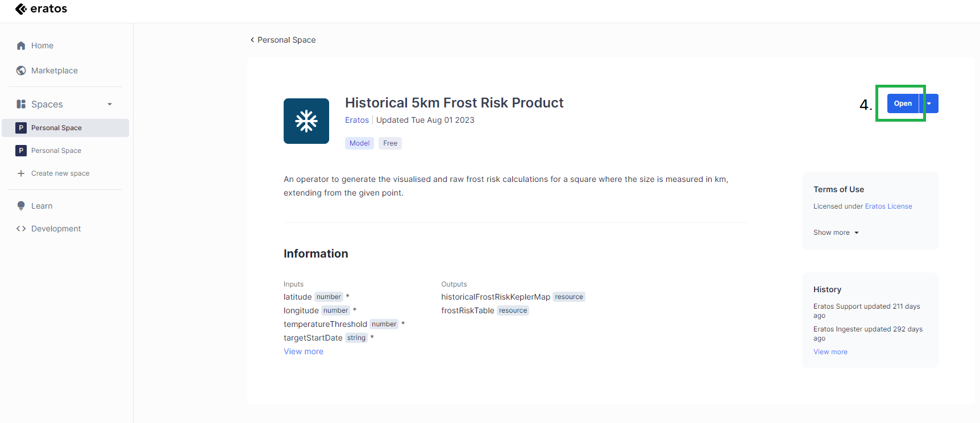Click the Terms of Use heading
Viewport: 980px width, 423px height.
click(838, 189)
